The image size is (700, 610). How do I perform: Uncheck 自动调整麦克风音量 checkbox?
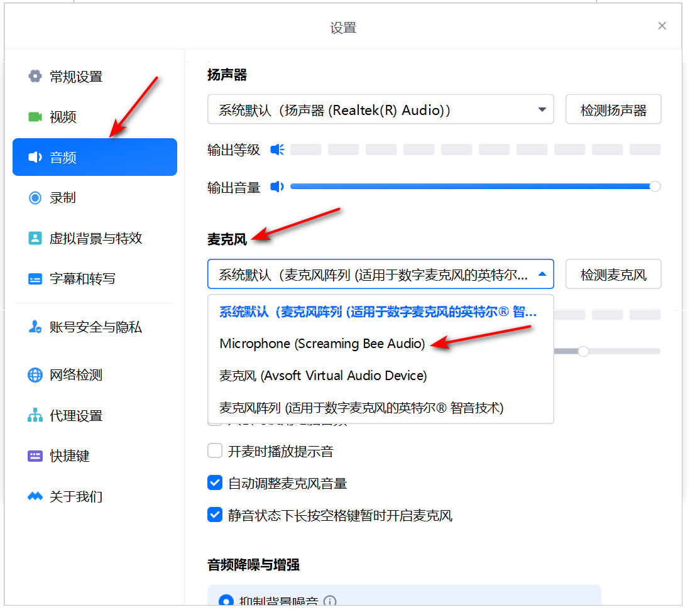(x=215, y=483)
